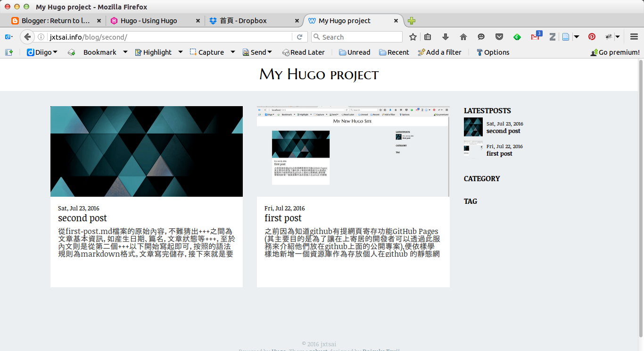Click Add a filter
Image resolution: width=644 pixels, height=351 pixels.
click(x=439, y=52)
